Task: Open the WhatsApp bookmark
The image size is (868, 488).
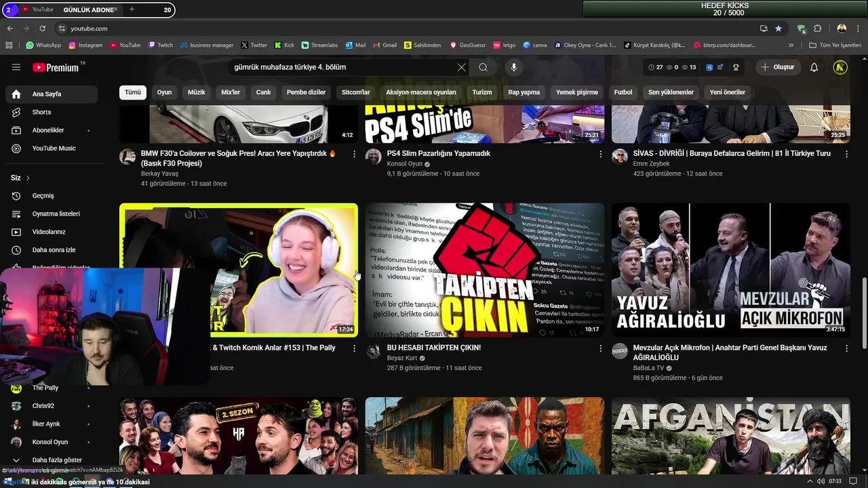Action: [x=43, y=45]
